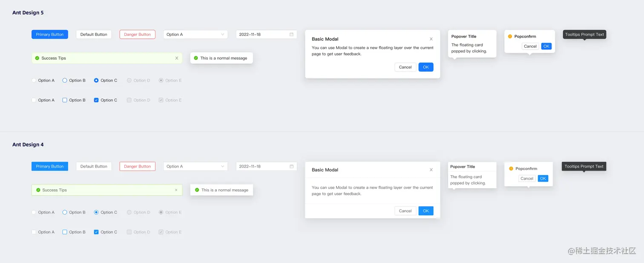Click Danger Button in Ant Design 4 section
This screenshot has height=263, width=644.
137,166
